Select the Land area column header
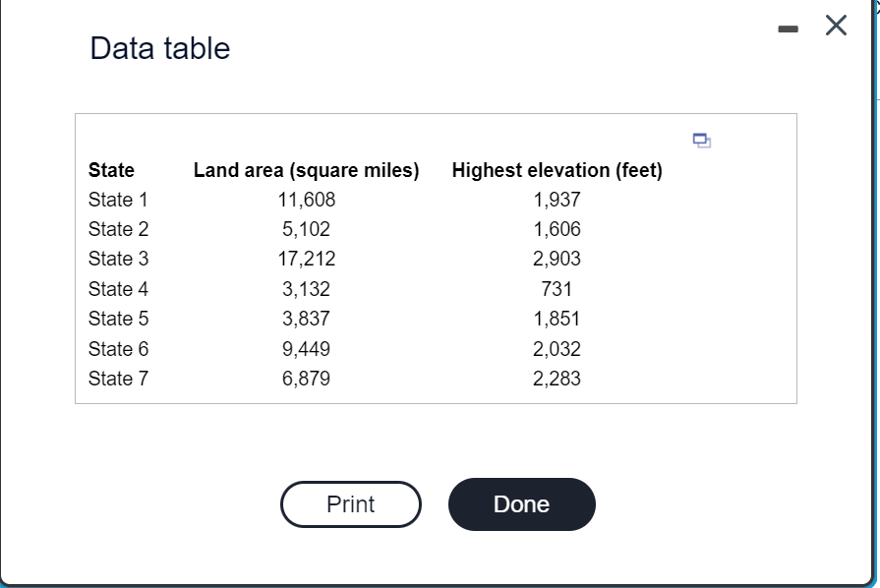 306,170
